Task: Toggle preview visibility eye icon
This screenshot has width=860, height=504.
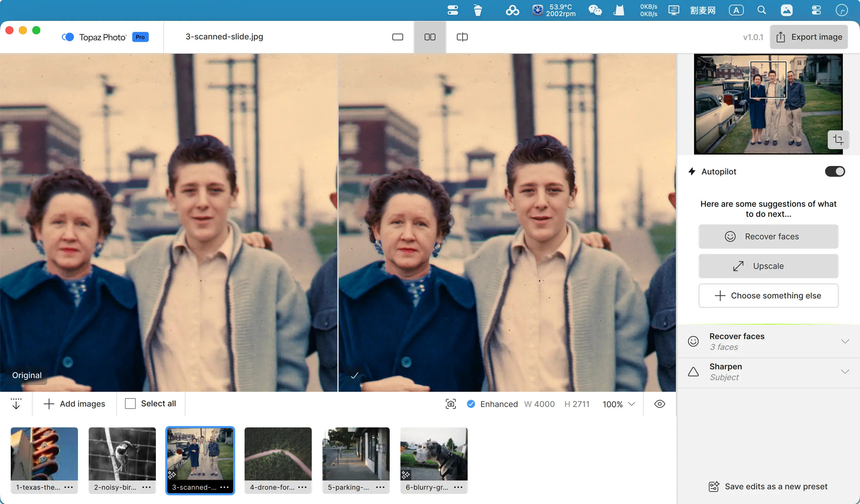Action: (x=659, y=404)
